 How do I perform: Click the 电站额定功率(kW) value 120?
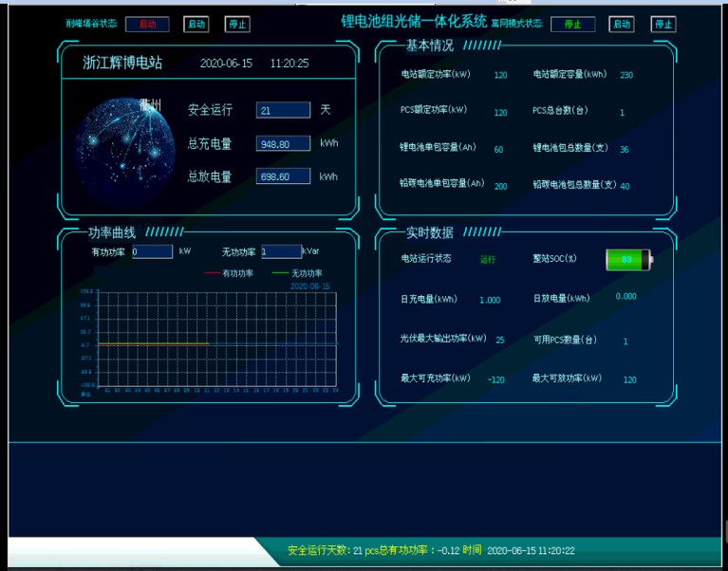coord(500,75)
